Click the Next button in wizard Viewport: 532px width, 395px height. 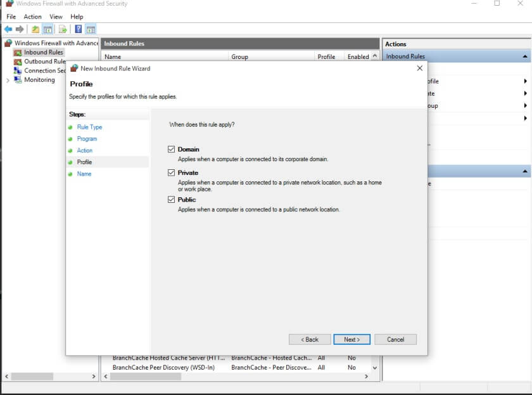click(351, 339)
